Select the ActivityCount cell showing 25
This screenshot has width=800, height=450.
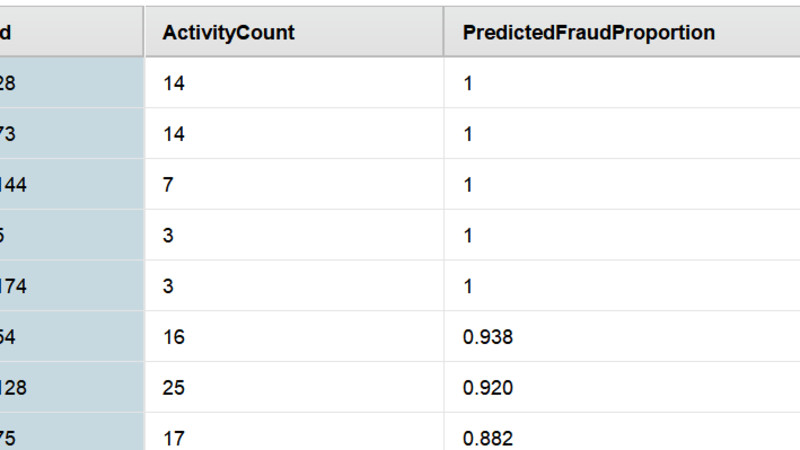click(x=294, y=388)
